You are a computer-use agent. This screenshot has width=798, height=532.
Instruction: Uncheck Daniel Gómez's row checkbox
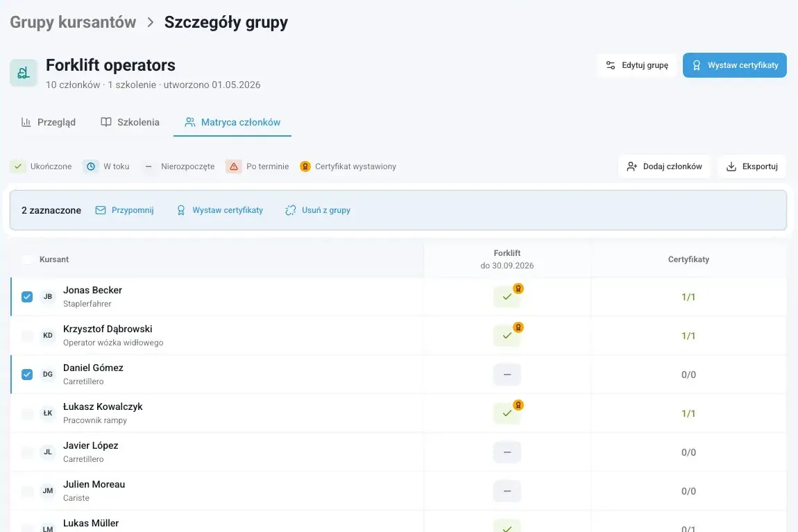pyautogui.click(x=27, y=375)
